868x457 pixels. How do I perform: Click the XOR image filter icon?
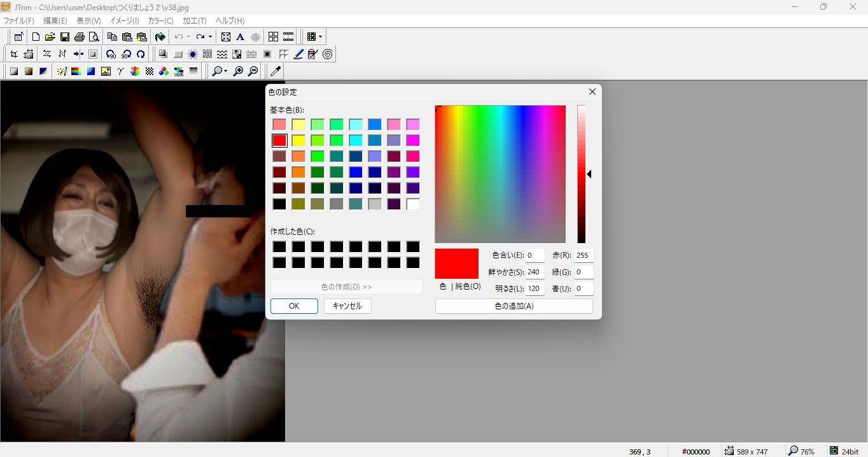pyautogui.click(x=179, y=71)
